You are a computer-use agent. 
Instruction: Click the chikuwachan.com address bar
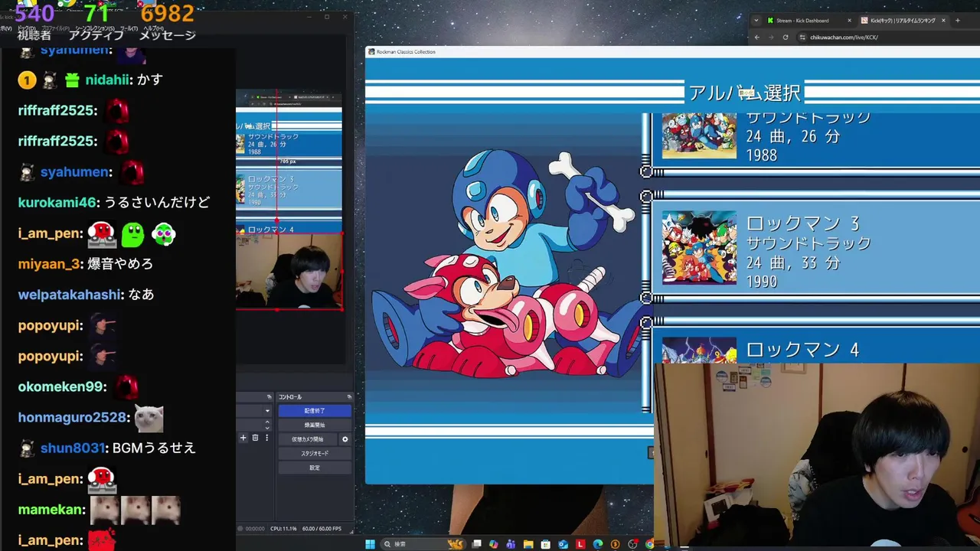[x=888, y=37]
